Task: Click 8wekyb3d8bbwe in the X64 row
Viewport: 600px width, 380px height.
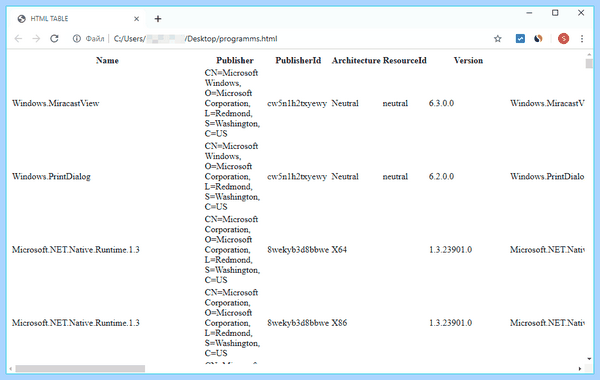Action: [x=298, y=250]
